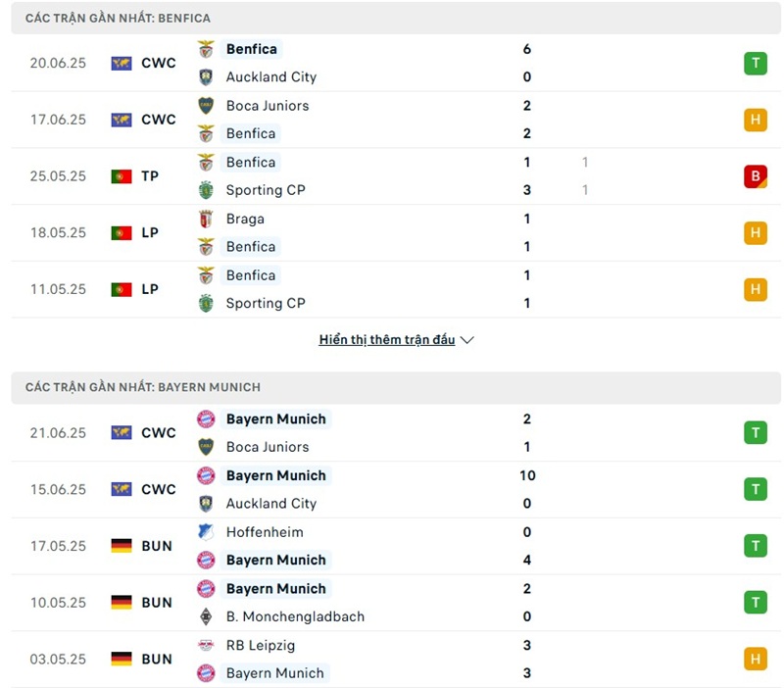Click B. Monchengladbach crest icon

206,616
